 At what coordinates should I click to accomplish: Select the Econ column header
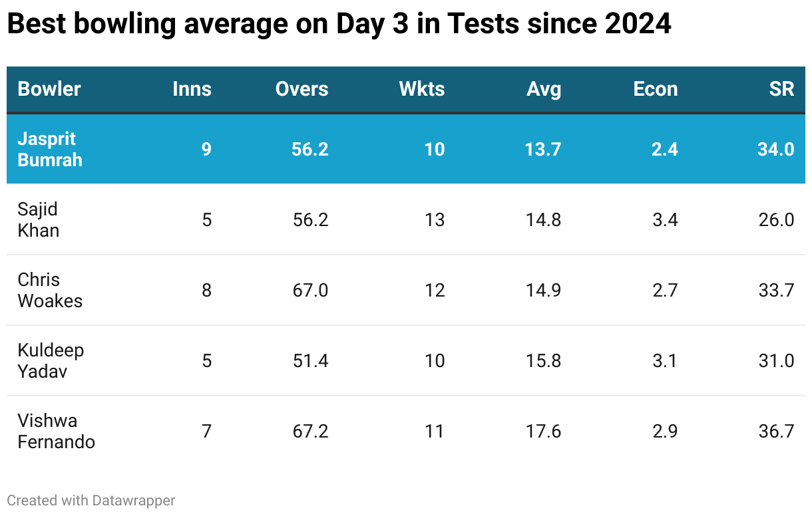pyautogui.click(x=655, y=89)
